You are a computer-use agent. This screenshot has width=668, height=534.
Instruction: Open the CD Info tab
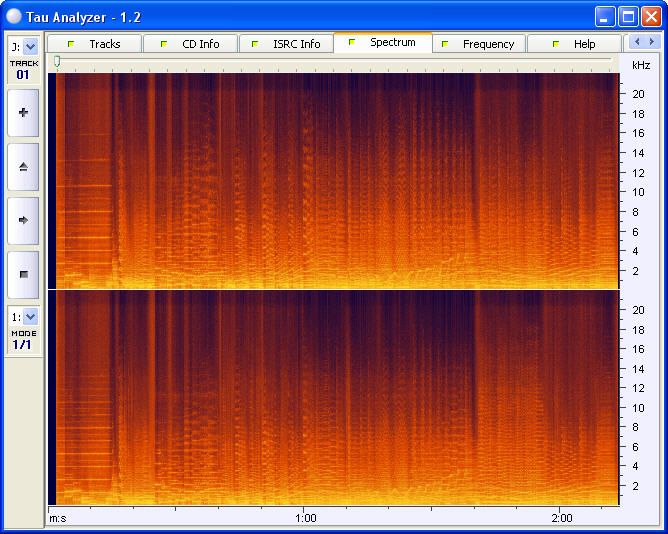coord(191,44)
